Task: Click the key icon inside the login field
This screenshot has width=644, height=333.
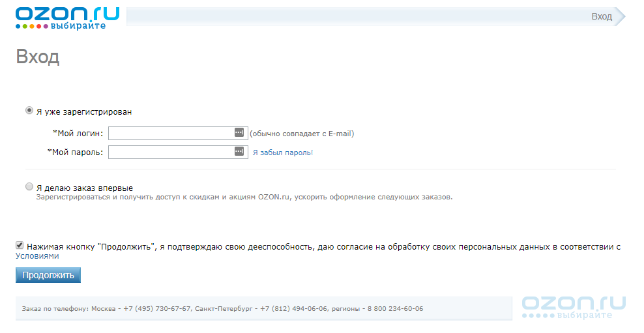Action: point(239,132)
